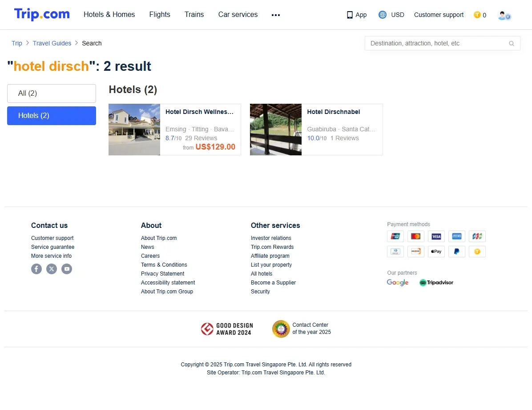Image resolution: width=532 pixels, height=410 pixels.
Task: Open the About Trip.com link
Action: point(159,238)
